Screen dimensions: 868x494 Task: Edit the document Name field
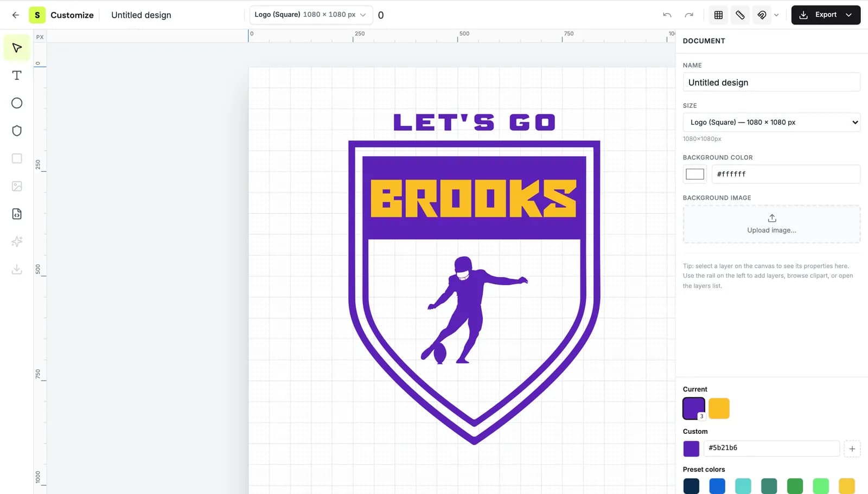(771, 82)
